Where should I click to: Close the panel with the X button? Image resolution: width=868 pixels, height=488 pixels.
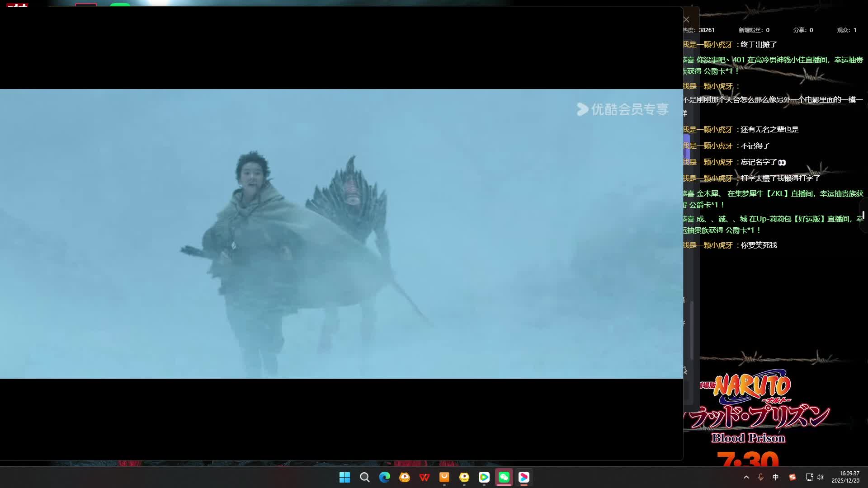pyautogui.click(x=686, y=19)
